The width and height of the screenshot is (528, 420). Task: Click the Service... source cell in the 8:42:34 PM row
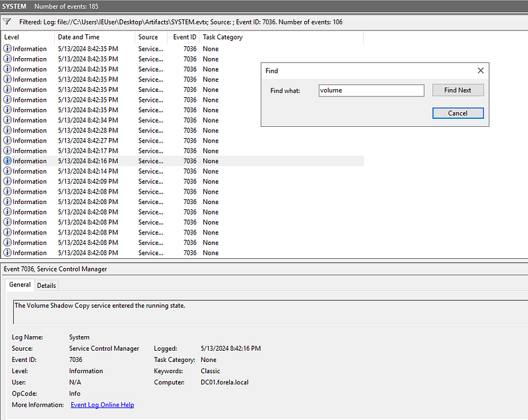tap(150, 120)
